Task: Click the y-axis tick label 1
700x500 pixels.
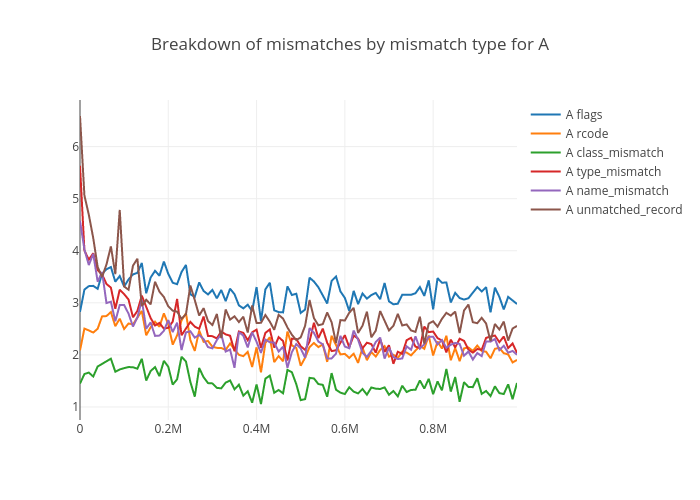Action: pos(75,407)
